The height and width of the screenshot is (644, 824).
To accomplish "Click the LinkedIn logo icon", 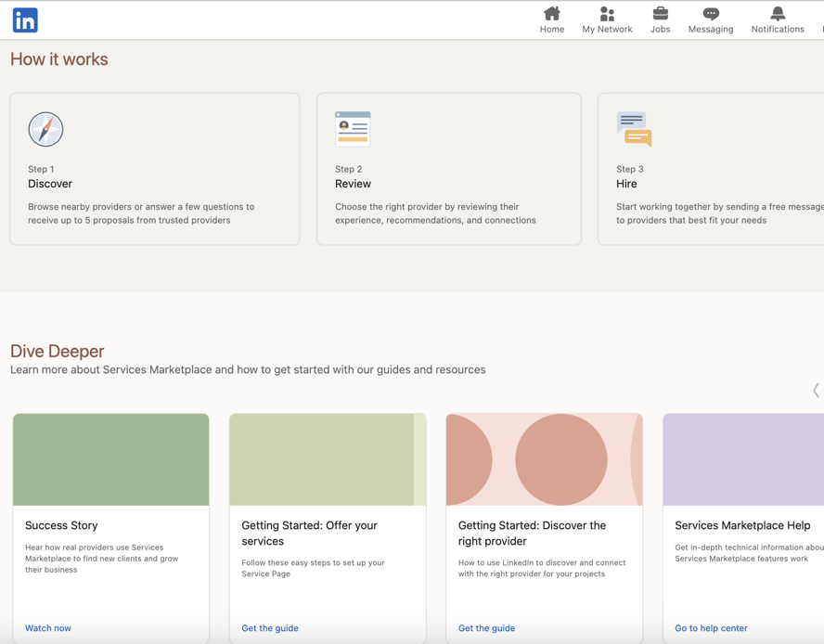I will (24, 19).
